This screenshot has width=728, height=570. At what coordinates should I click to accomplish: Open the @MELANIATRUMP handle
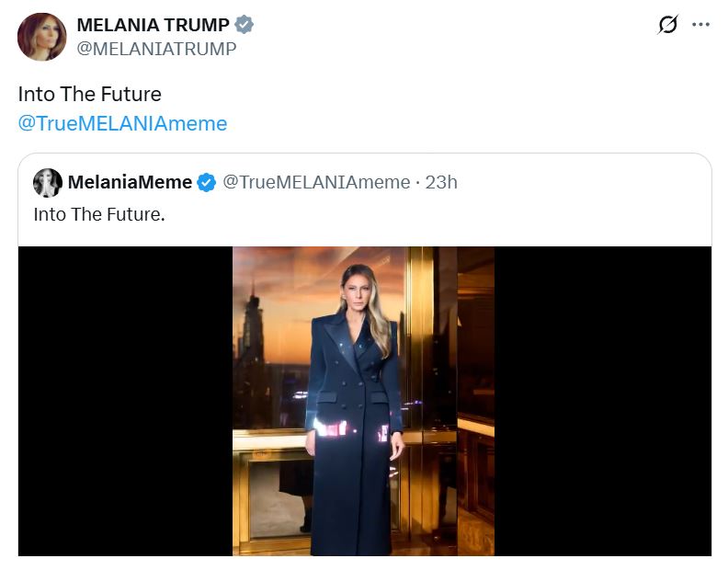(x=156, y=49)
